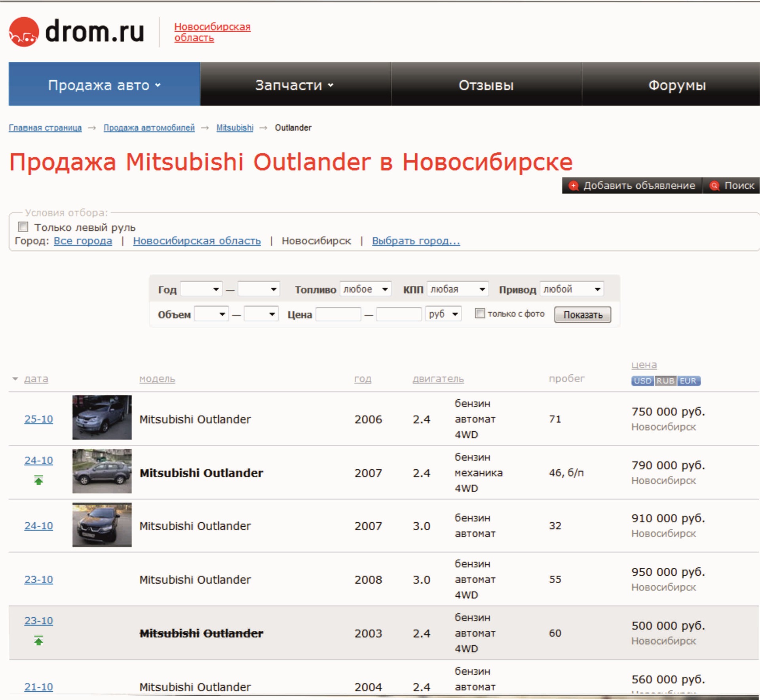Click the green up-arrow in 500 000 руб. row

click(38, 640)
